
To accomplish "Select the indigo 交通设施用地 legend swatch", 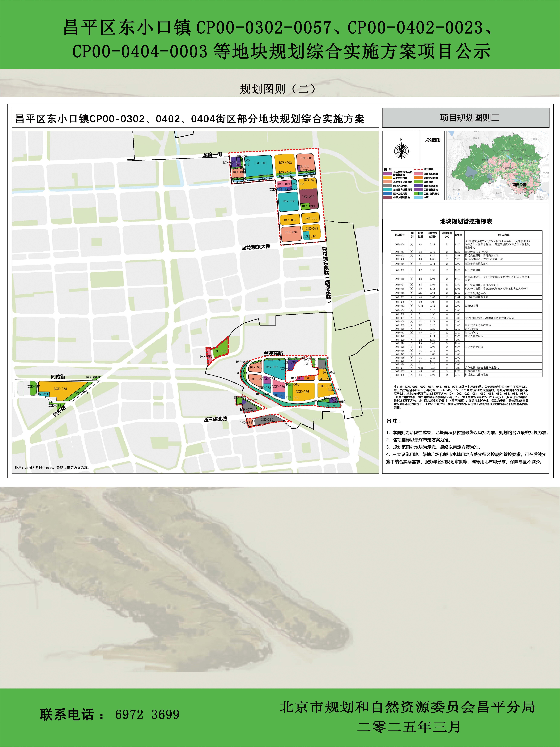I will point(418,186).
